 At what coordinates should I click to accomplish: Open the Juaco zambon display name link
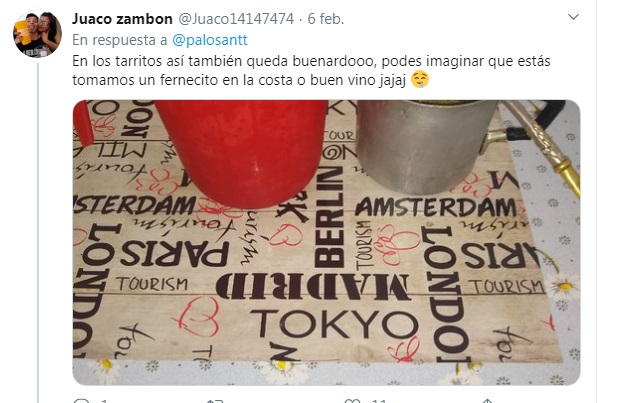click(x=122, y=19)
